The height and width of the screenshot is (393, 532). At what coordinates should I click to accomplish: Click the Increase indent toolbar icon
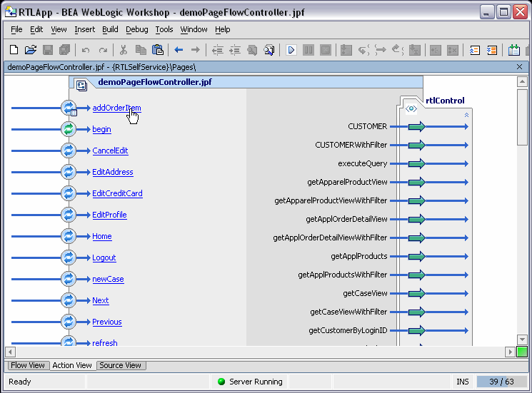click(235, 50)
